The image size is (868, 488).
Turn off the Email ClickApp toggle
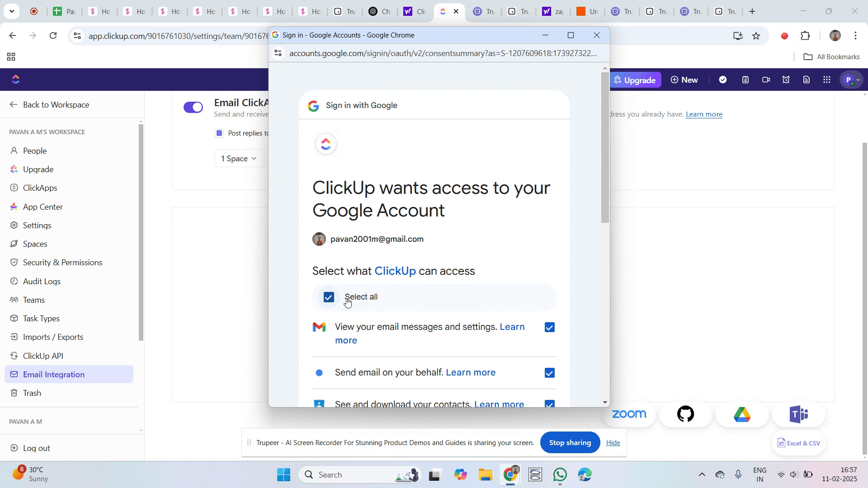[193, 107]
